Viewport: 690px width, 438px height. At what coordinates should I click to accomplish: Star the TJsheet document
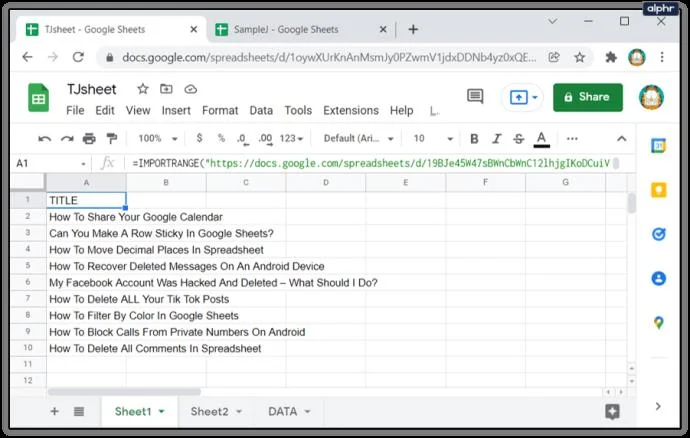pos(143,89)
